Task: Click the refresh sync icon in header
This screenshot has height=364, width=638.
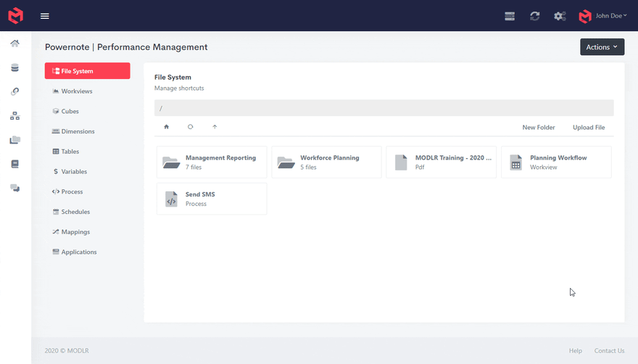Action: 534,16
